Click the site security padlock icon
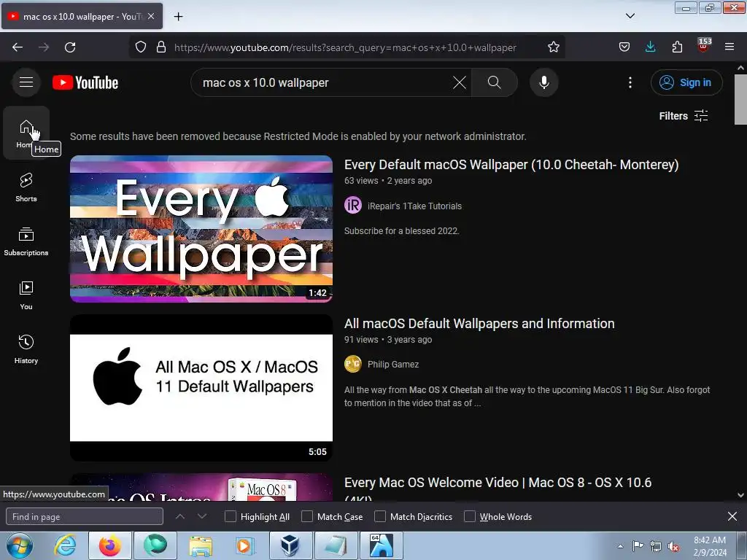The image size is (747, 560). 161,47
